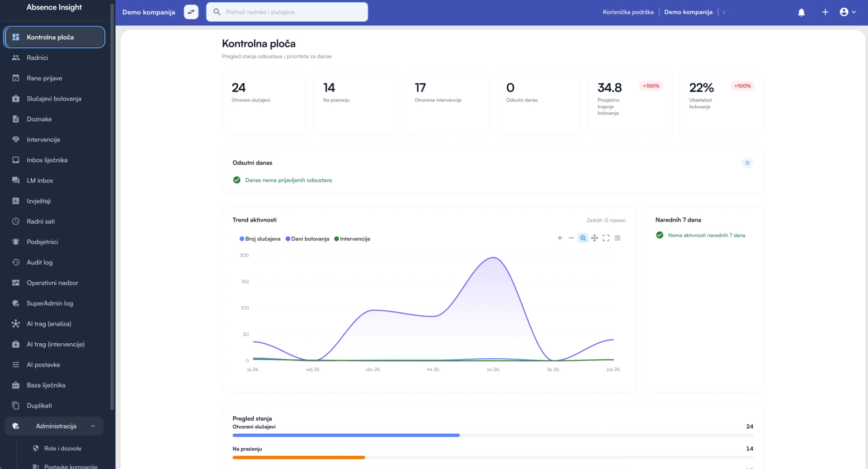Screen dimensions: 868x469
Task: Click the Inbox liječnika tray icon
Action: click(16, 160)
